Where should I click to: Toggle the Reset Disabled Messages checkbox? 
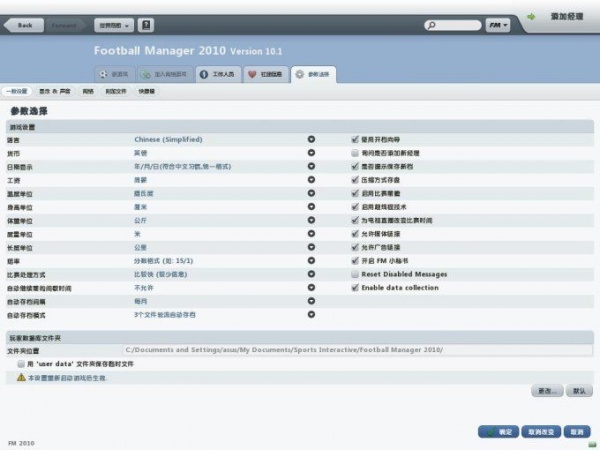point(355,274)
